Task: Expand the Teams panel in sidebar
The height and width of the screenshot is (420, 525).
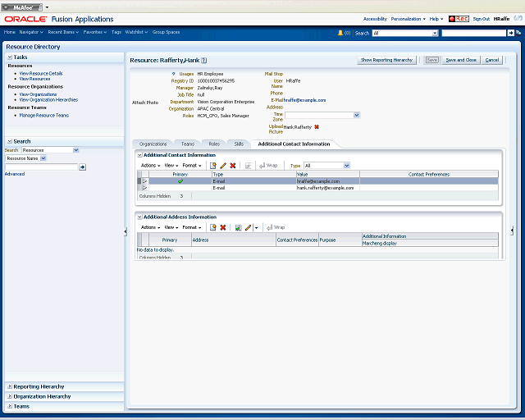Action: tap(10, 406)
